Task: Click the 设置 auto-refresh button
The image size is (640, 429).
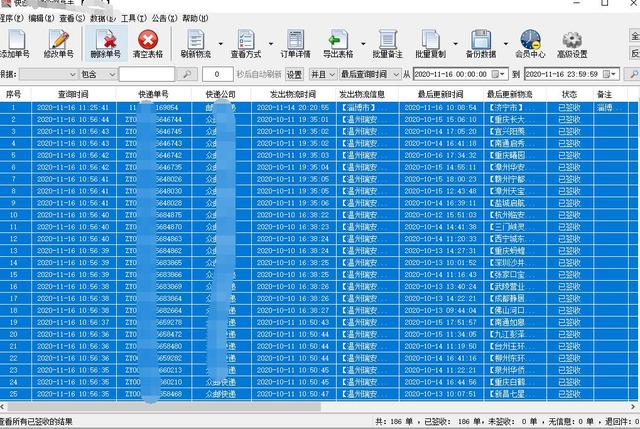Action: [294, 74]
